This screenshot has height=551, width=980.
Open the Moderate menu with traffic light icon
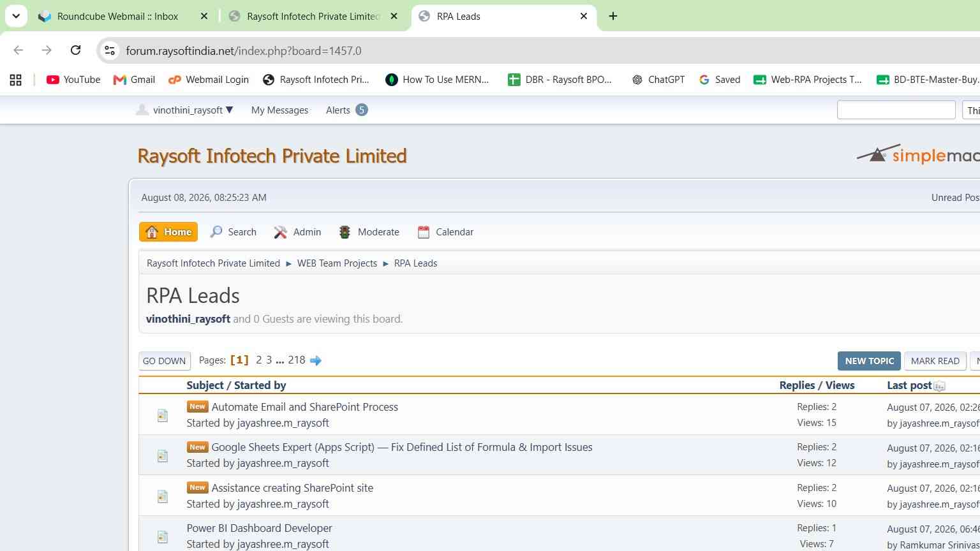click(369, 232)
